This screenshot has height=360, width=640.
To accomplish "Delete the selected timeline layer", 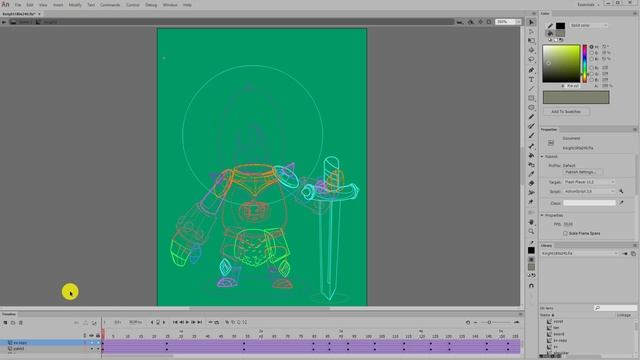I will pyautogui.click(x=20, y=322).
